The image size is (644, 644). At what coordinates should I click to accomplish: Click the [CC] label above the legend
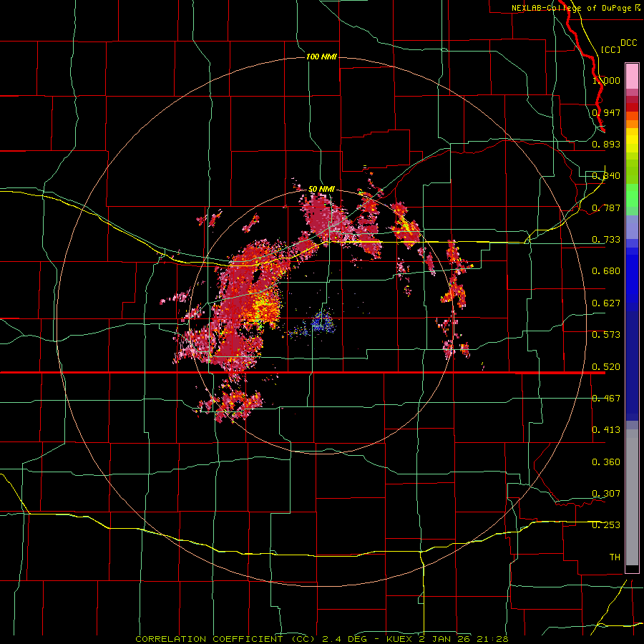(x=610, y=49)
